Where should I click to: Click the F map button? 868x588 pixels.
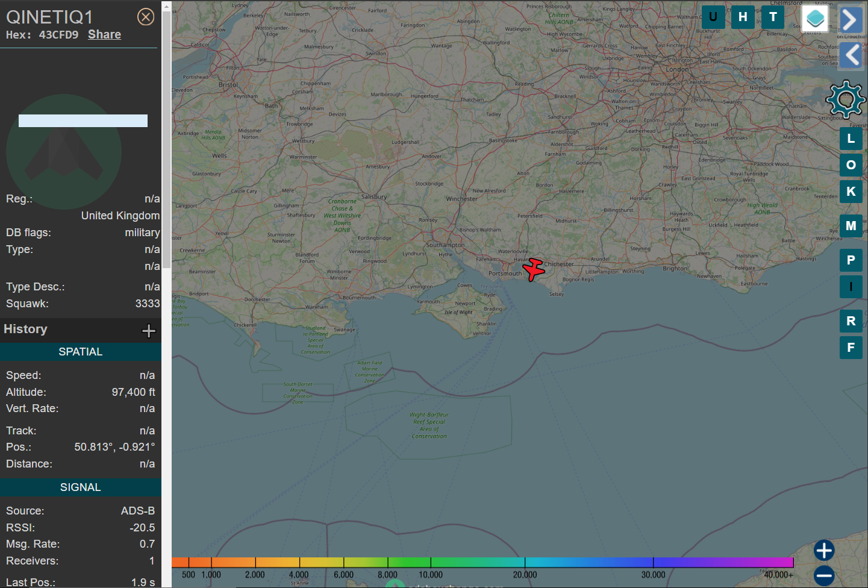pyautogui.click(x=851, y=348)
